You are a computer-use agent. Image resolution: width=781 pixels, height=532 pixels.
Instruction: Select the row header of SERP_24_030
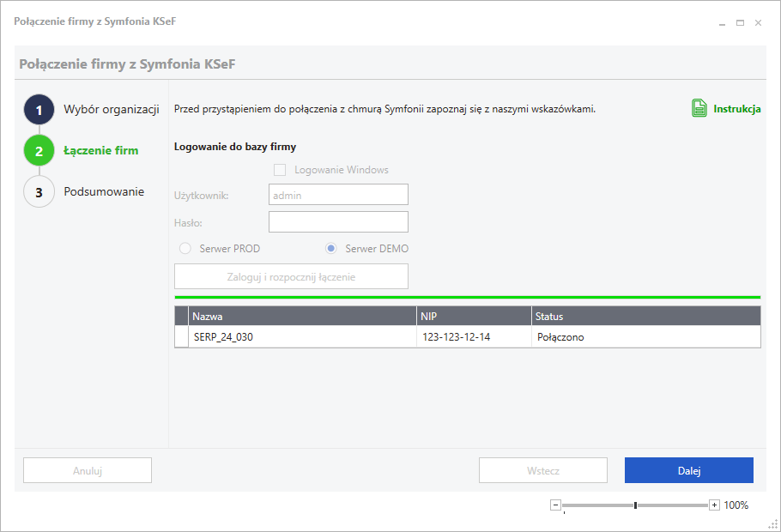tap(182, 336)
